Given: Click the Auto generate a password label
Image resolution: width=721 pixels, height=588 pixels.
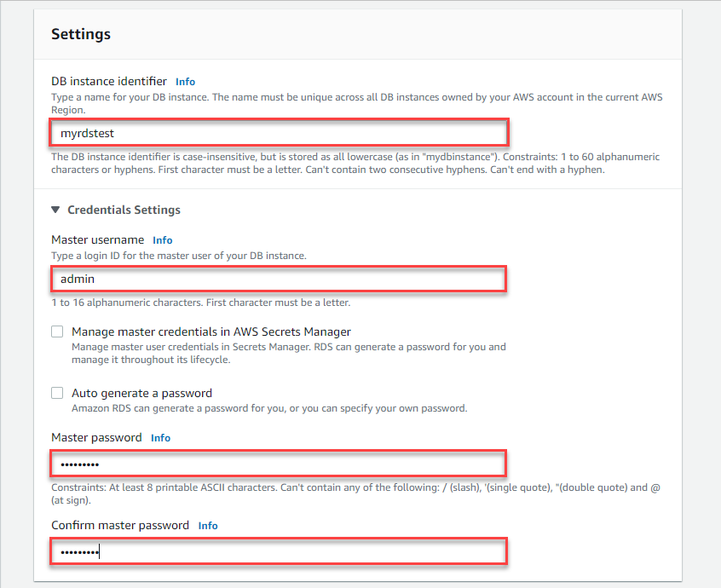Looking at the screenshot, I should [x=141, y=393].
